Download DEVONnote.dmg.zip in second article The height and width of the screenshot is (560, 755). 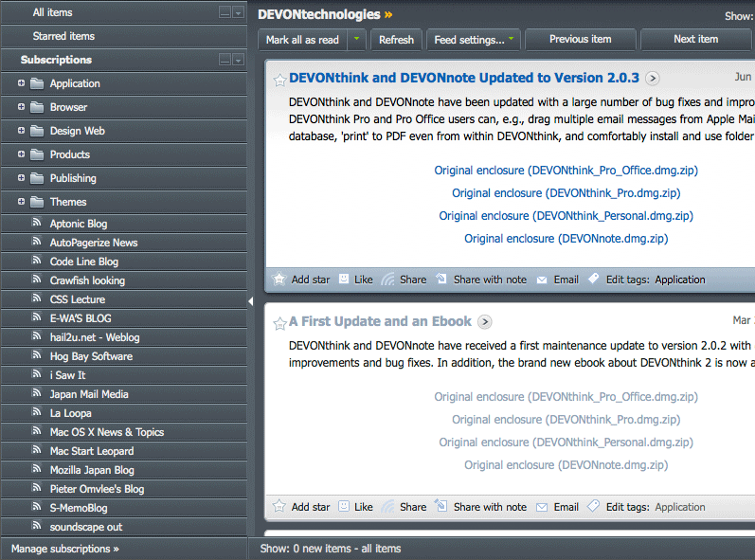pyautogui.click(x=566, y=465)
